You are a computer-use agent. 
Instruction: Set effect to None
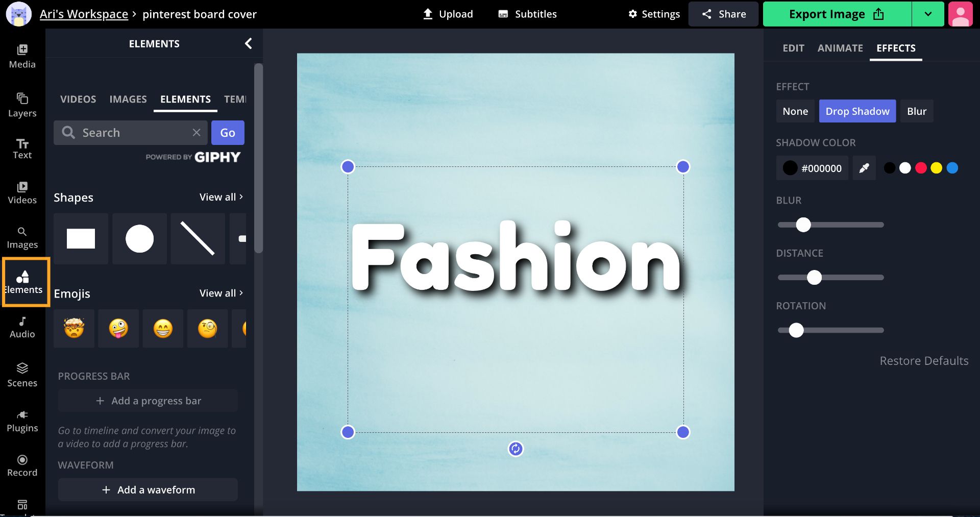click(795, 111)
